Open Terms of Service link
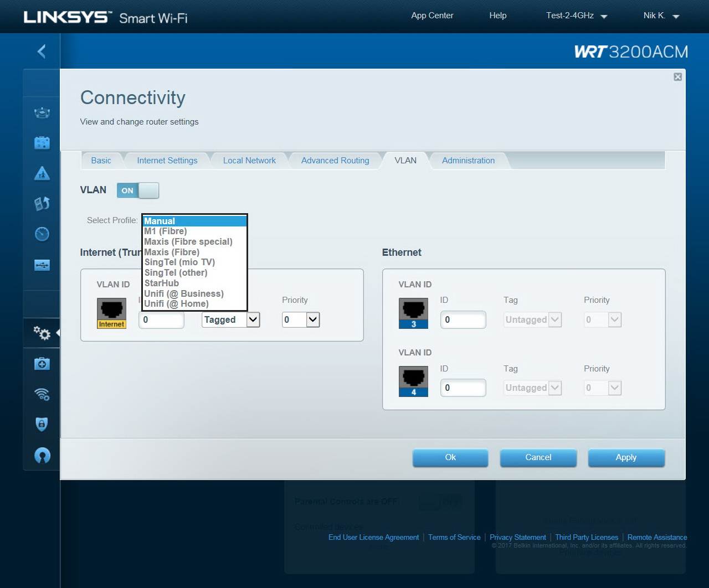Screen dimensions: 709x588 tap(454, 537)
